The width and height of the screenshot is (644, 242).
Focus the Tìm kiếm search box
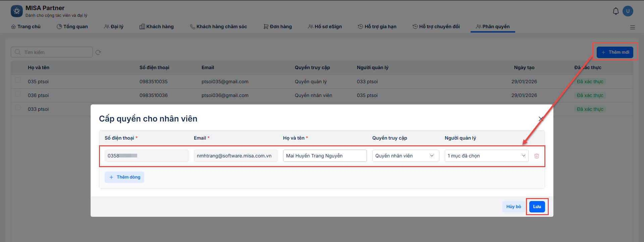(x=52, y=52)
